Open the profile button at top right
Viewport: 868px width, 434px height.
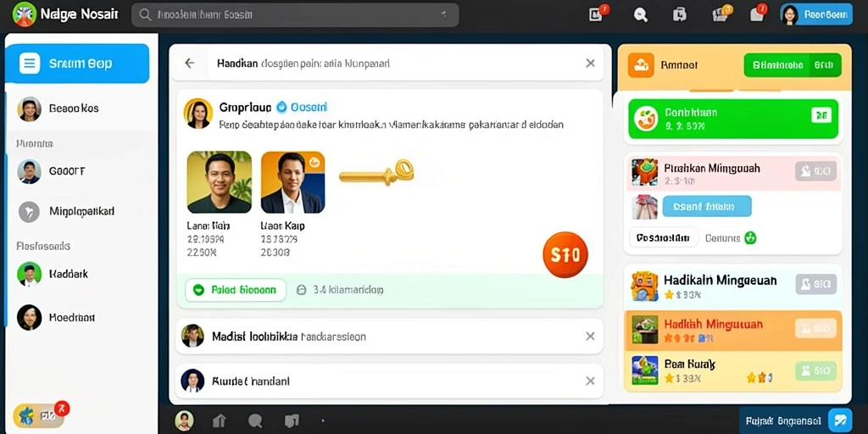816,14
